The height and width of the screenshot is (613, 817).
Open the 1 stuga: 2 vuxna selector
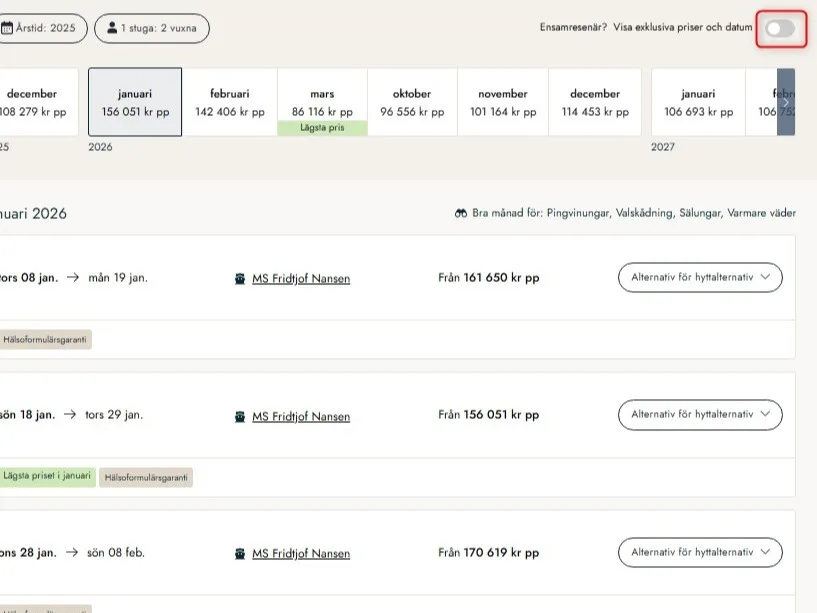point(152,28)
